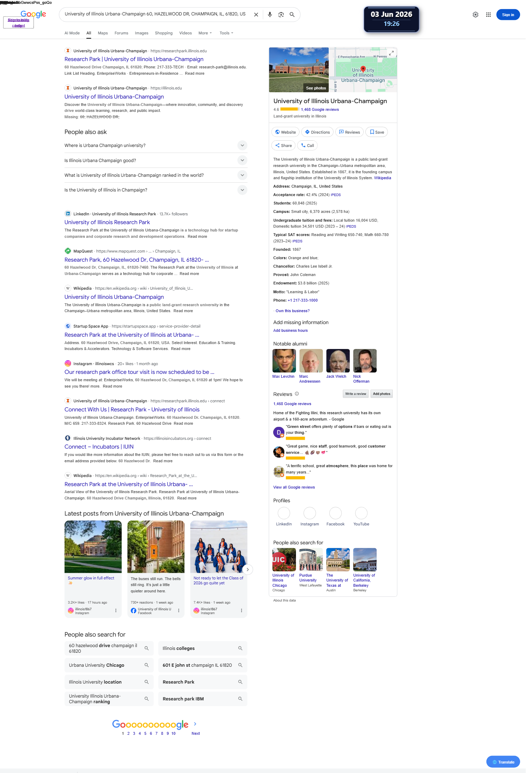This screenshot has height=773, width=532.
Task: Search '601 E john st champaign IL 61820' suggestion
Action: (203, 665)
